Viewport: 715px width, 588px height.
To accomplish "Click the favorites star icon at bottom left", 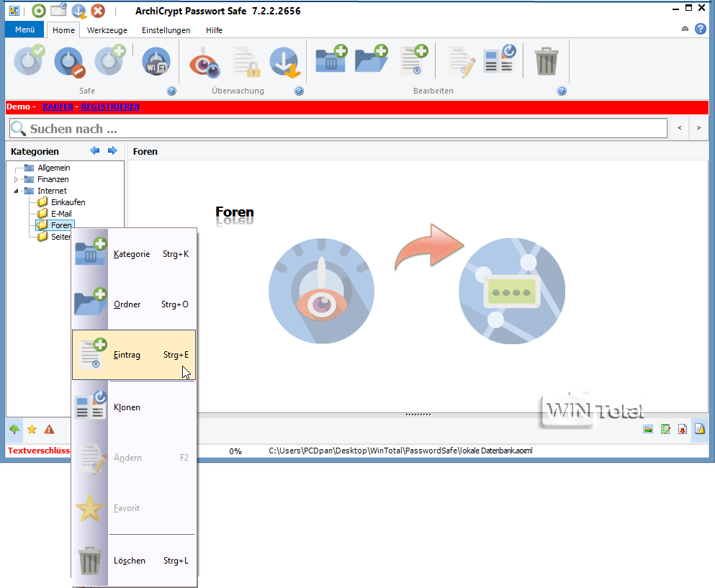I will pos(32,429).
